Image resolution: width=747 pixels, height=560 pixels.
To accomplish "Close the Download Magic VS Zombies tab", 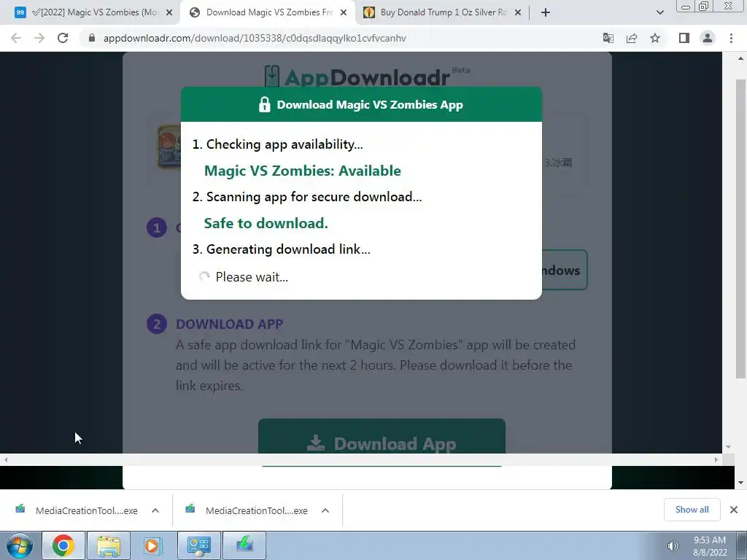I will 344,12.
